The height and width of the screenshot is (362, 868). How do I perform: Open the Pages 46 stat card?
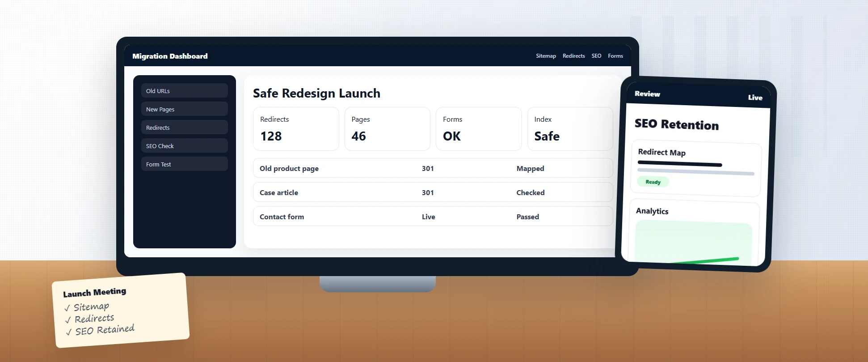[x=387, y=129]
